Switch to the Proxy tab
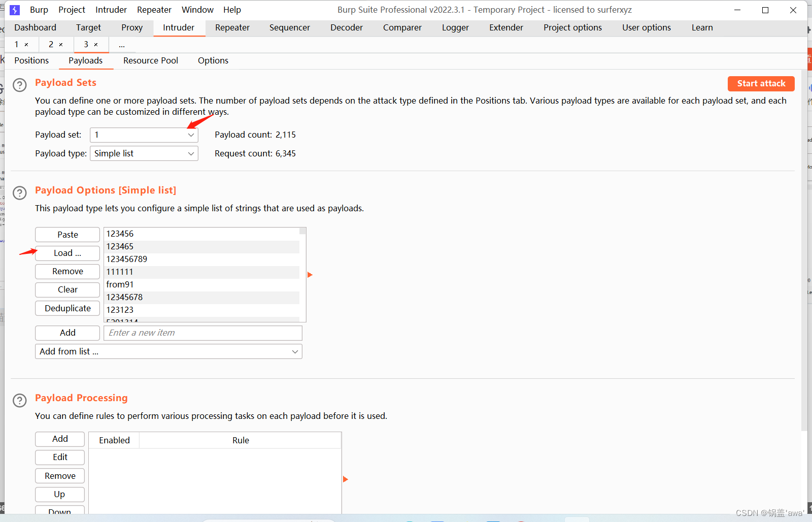Screen dimensions: 812x522 132,27
